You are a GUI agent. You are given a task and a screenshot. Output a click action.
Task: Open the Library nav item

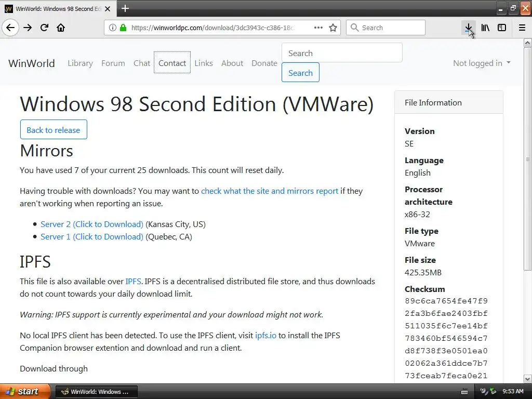click(x=80, y=63)
